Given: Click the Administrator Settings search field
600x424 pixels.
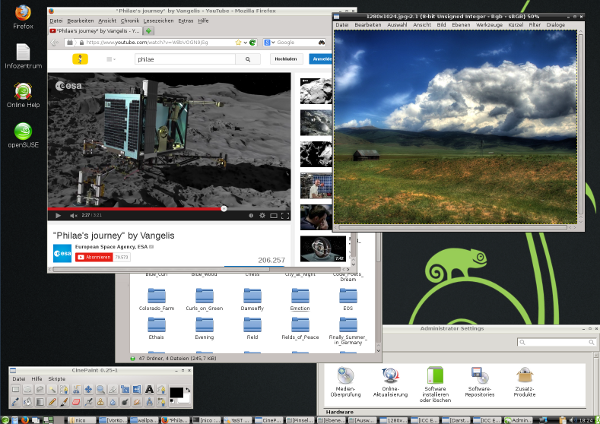Looking at the screenshot, I should point(556,342).
